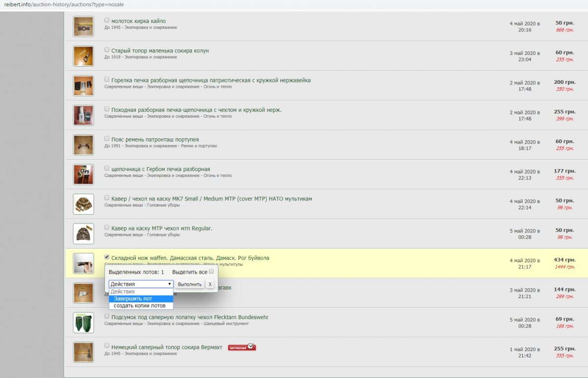Click the 'Выполнить' button

click(190, 284)
